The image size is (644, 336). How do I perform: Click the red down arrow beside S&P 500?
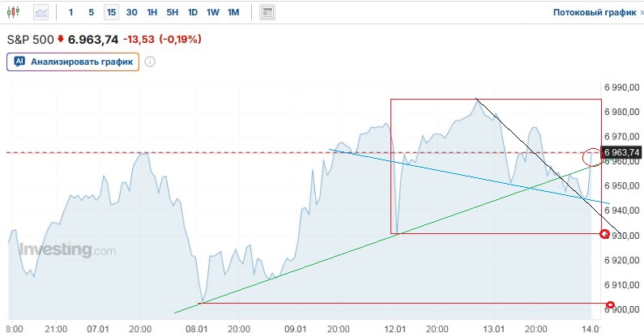coord(60,39)
